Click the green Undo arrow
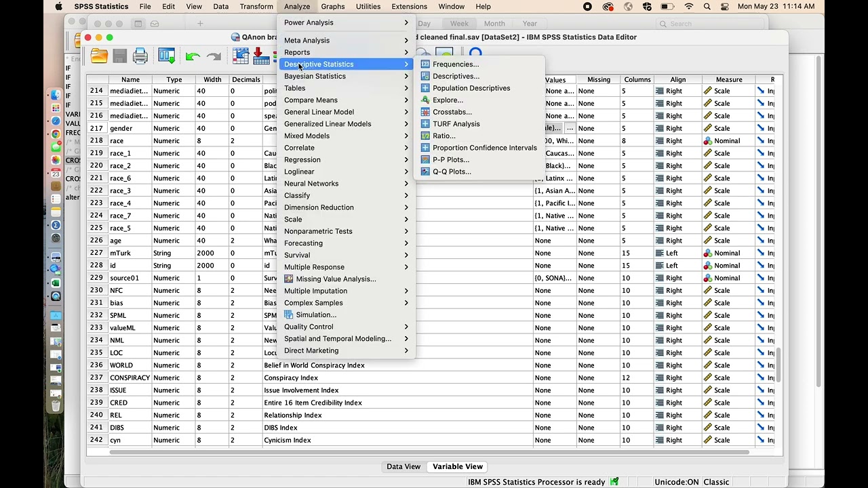 [193, 57]
